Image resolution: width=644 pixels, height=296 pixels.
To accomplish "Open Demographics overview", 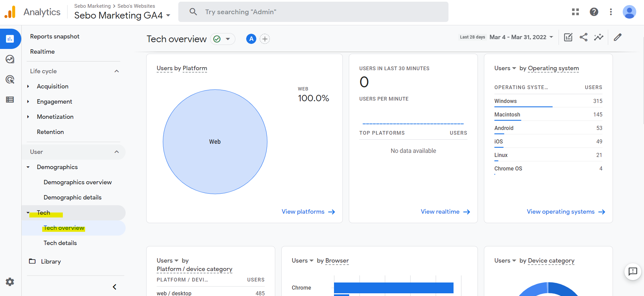I will tap(78, 182).
